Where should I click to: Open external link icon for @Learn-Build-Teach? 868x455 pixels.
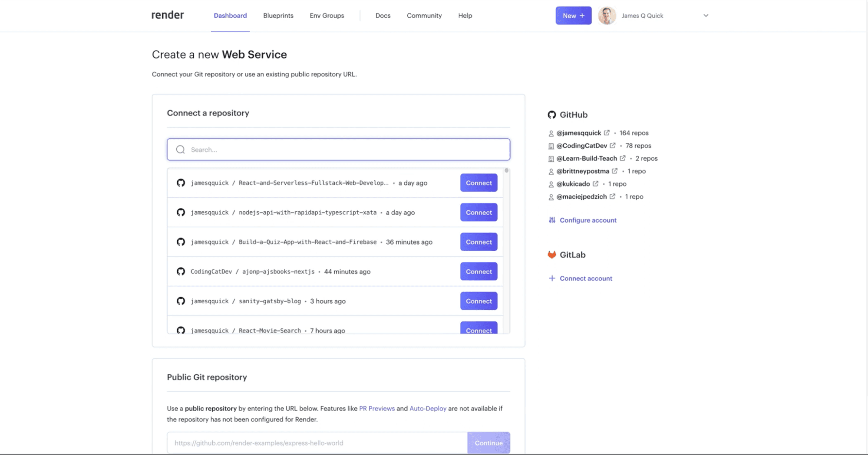click(x=623, y=158)
